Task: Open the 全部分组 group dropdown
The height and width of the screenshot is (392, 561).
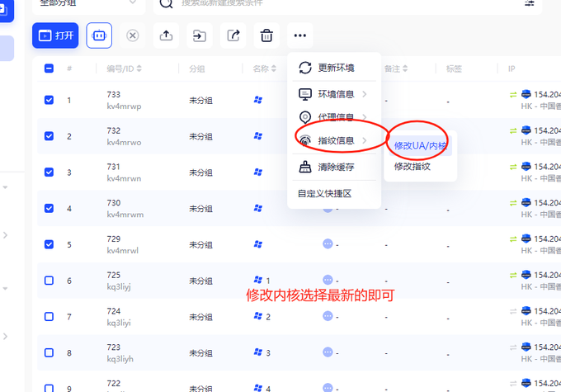Action: pyautogui.click(x=89, y=3)
